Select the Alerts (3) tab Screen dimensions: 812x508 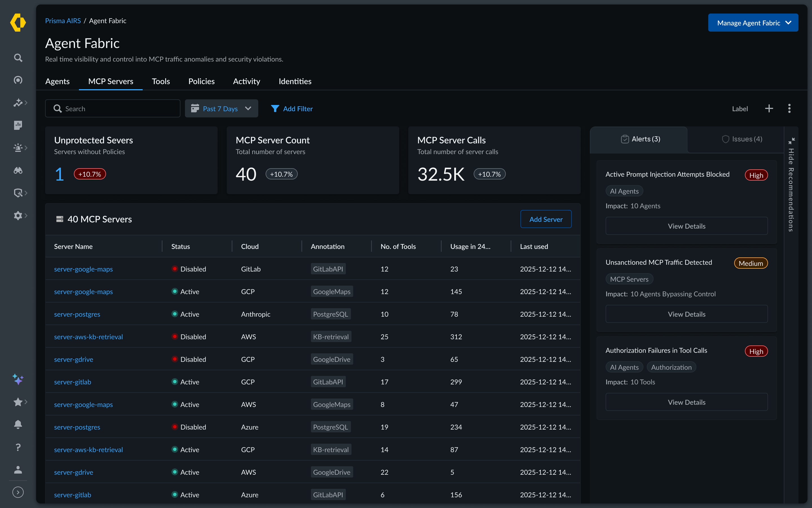coord(639,139)
